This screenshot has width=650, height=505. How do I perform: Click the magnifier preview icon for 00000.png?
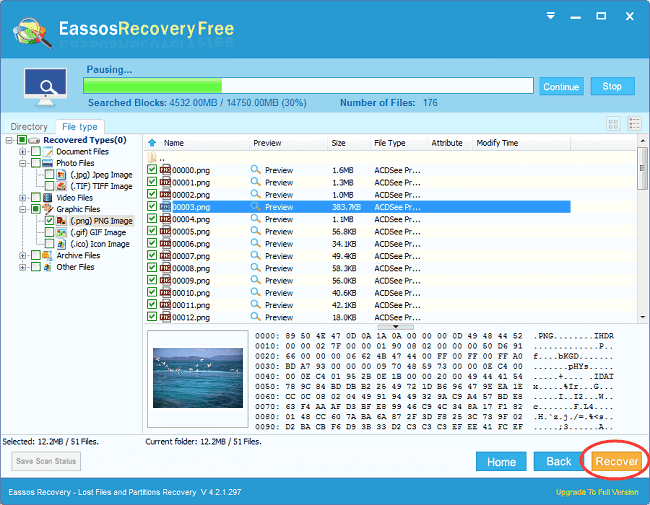[256, 170]
